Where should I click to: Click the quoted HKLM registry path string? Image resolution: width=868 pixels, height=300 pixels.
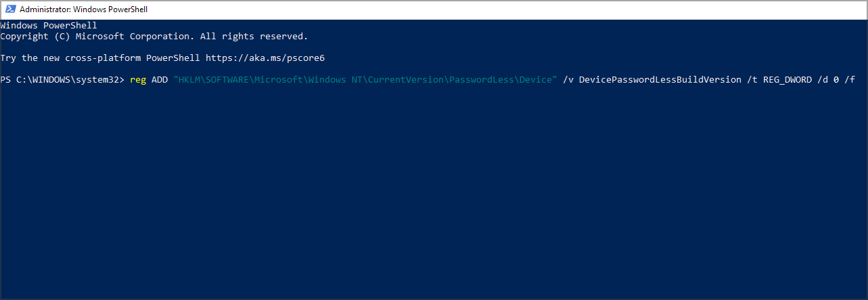365,80
